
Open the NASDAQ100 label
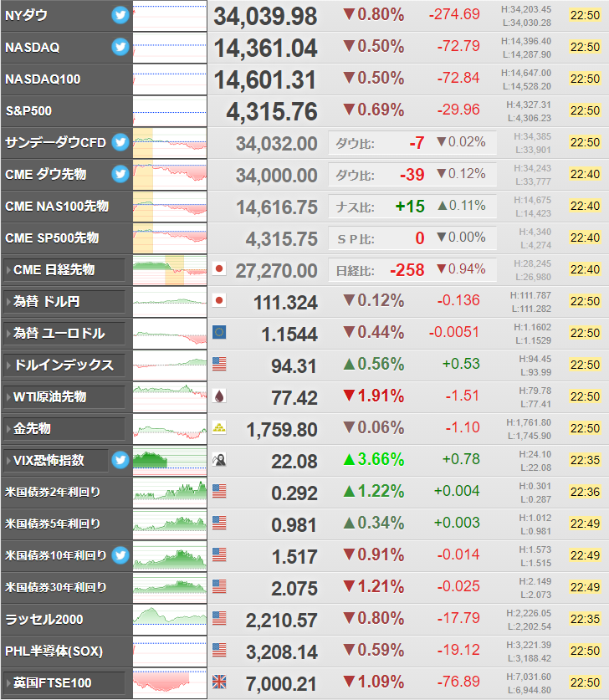click(x=43, y=79)
